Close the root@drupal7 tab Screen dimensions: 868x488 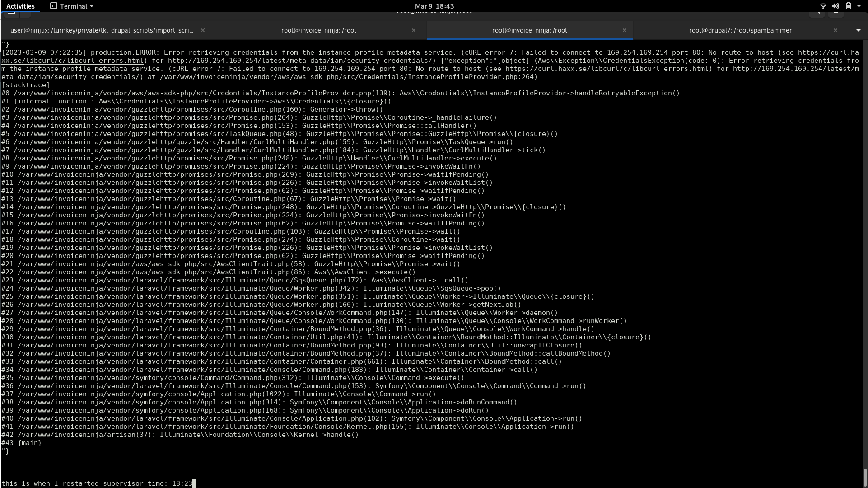835,30
